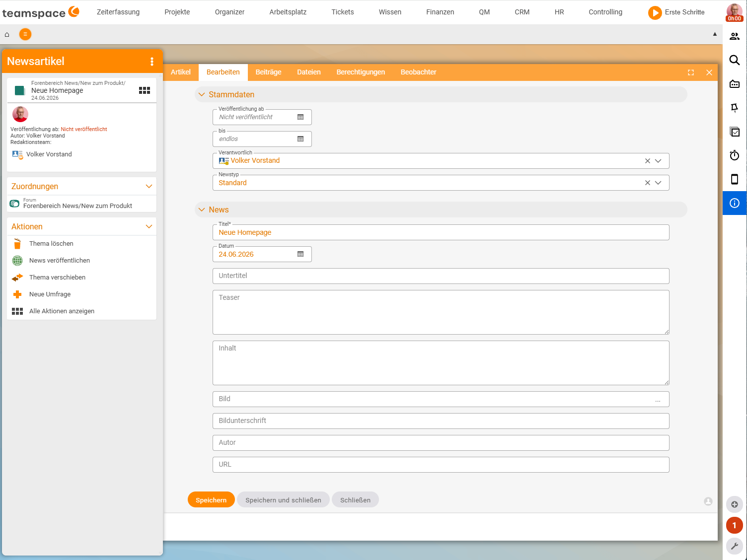Click into the Titel field

(x=441, y=232)
